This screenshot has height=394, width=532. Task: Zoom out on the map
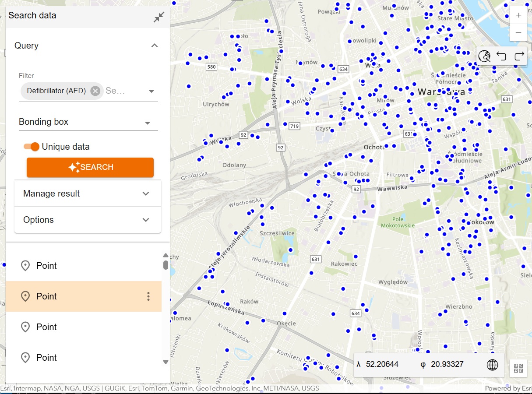518,33
